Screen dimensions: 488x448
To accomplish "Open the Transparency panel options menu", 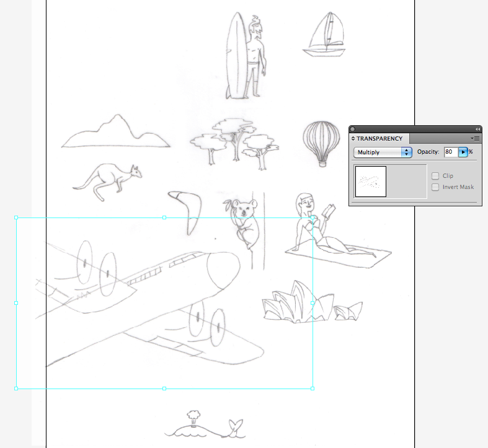I will 475,138.
